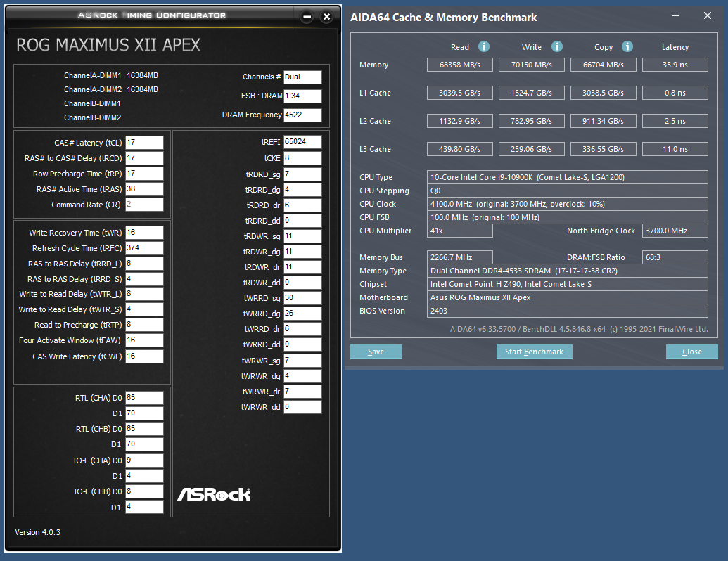Viewport: 728px width, 561px height.
Task: Click the L2 Cache Write value 782.95 GB/s
Action: [x=532, y=121]
